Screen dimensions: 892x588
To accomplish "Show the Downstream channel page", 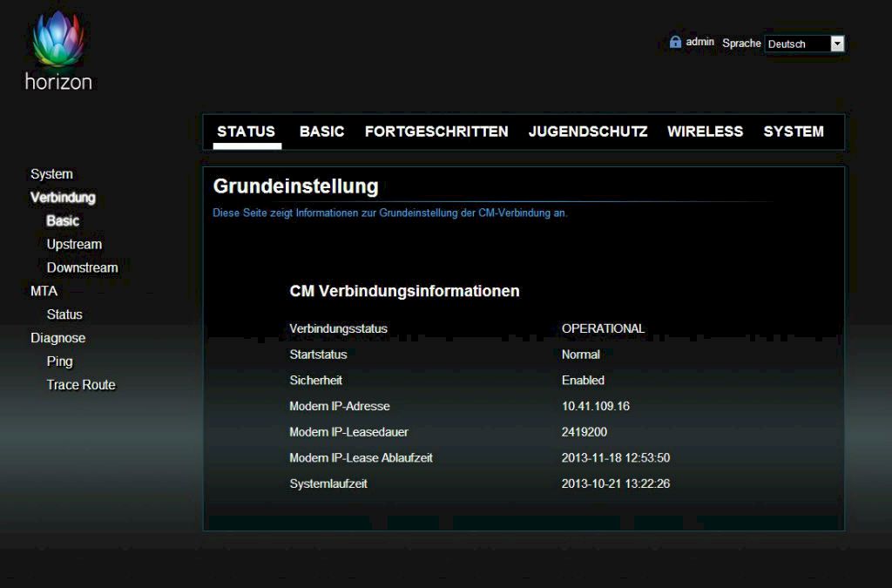I will pos(82,268).
